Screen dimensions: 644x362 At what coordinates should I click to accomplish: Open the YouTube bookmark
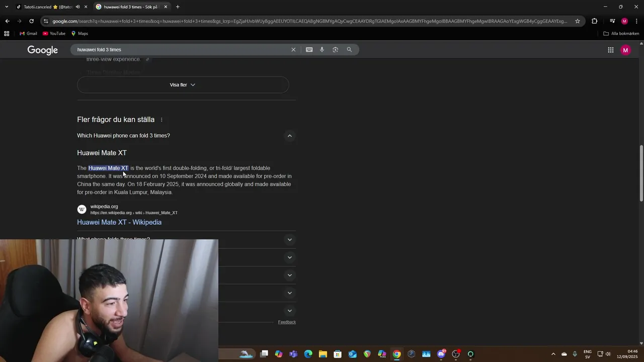(x=54, y=34)
